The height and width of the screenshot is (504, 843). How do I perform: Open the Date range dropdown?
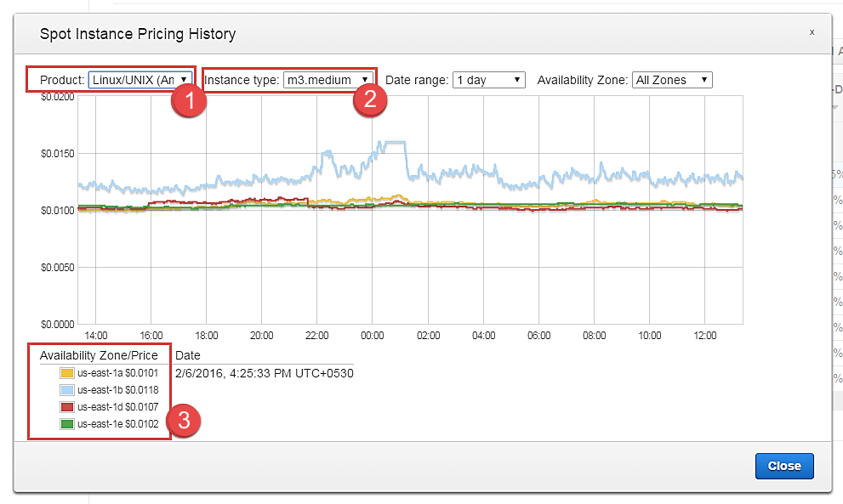coord(489,80)
